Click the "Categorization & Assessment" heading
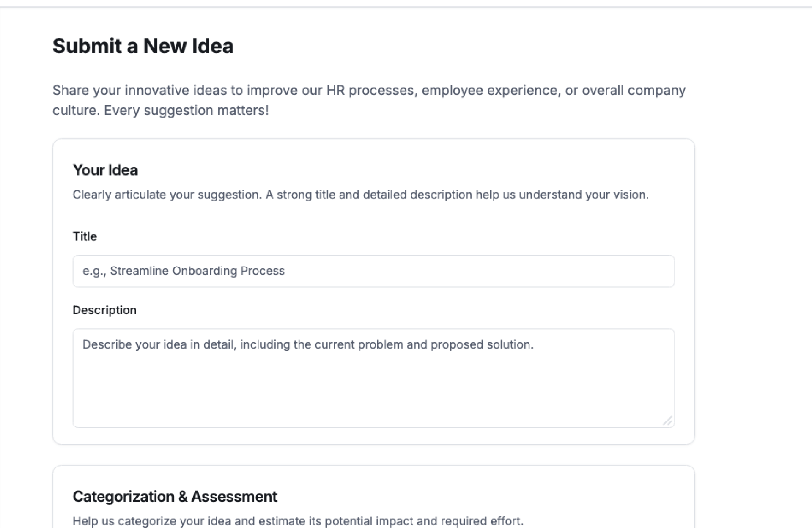The image size is (812, 528). pyautogui.click(x=175, y=496)
